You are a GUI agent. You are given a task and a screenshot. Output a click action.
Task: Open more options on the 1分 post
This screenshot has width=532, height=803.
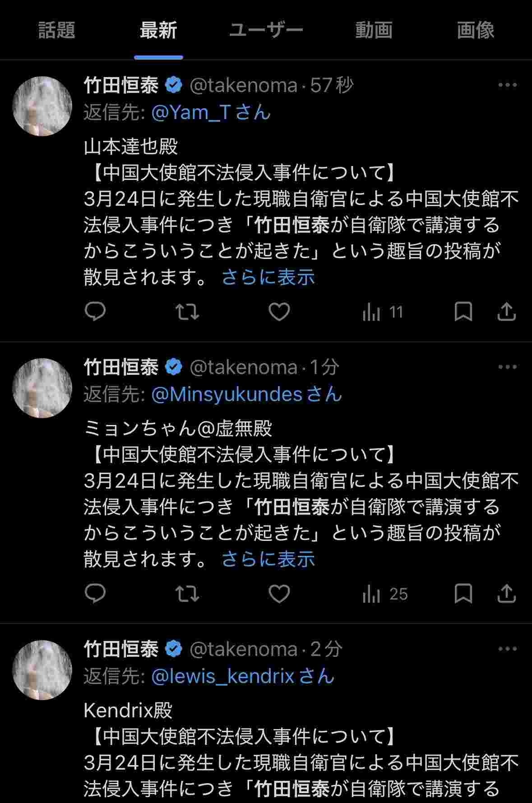coord(507,367)
